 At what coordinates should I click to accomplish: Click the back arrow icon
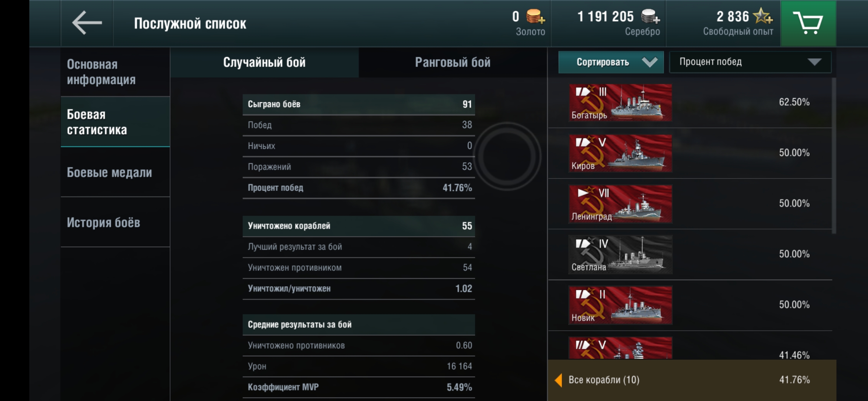87,23
